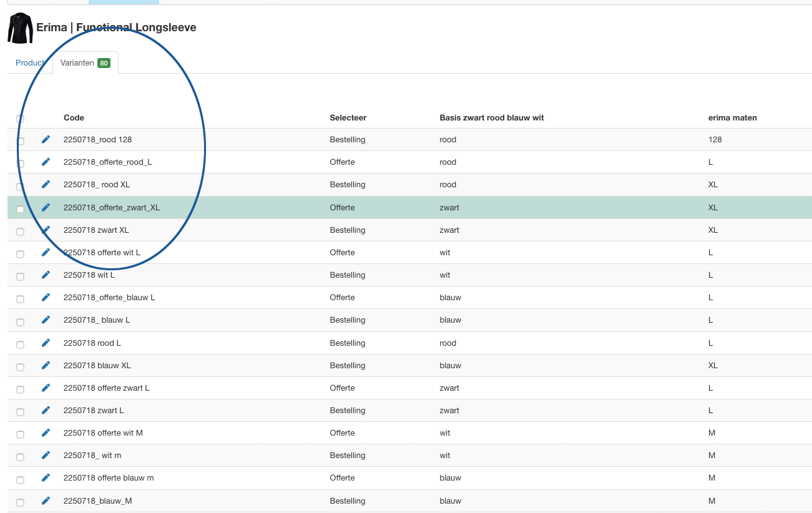Click the erima maten column header

pyautogui.click(x=732, y=117)
